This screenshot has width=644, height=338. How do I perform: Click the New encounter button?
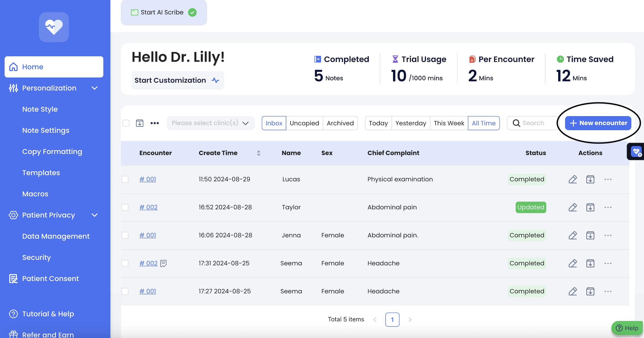[x=598, y=123]
